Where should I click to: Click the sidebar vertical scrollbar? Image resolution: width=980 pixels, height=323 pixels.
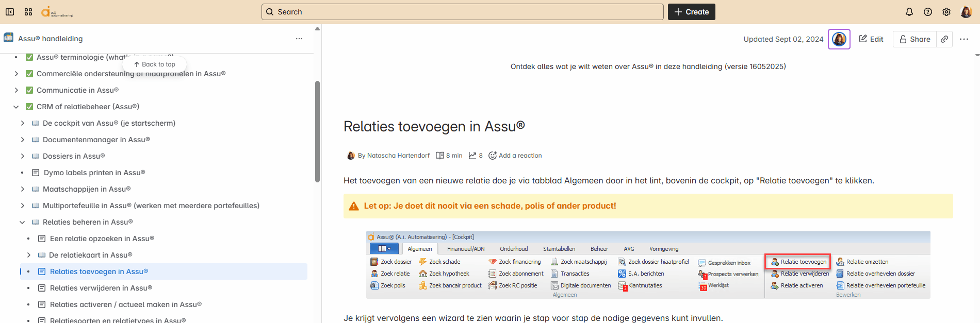click(317, 131)
